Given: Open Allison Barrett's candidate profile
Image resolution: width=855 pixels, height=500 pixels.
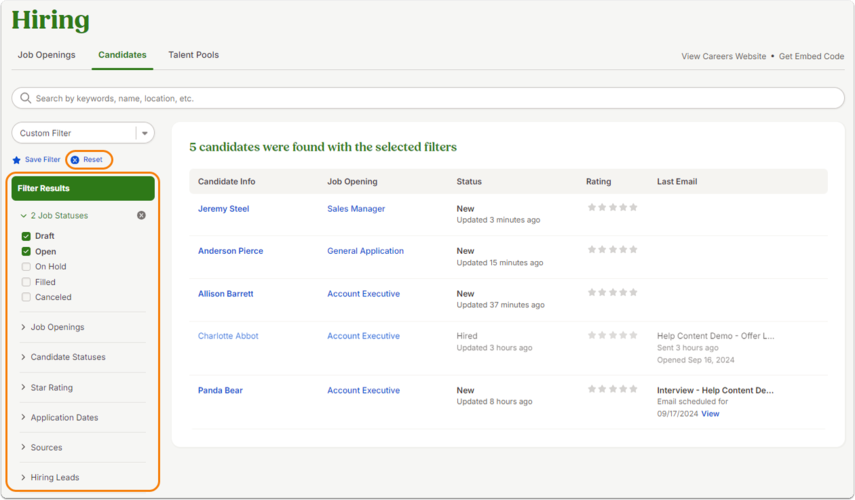Looking at the screenshot, I should coord(226,294).
